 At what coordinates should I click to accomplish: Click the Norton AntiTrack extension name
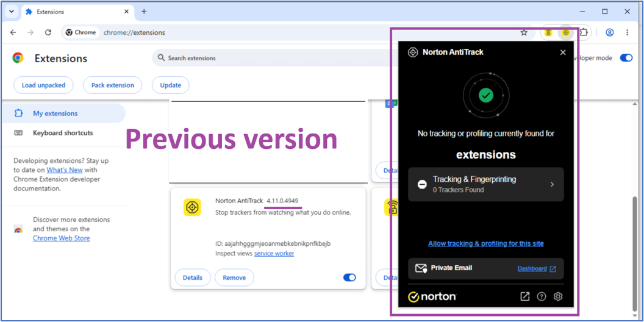(x=239, y=201)
